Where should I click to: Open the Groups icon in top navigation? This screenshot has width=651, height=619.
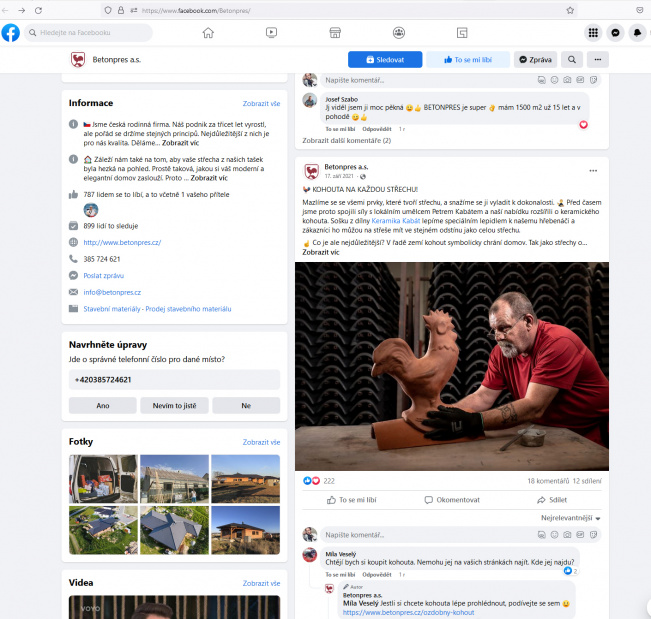pyautogui.click(x=399, y=33)
